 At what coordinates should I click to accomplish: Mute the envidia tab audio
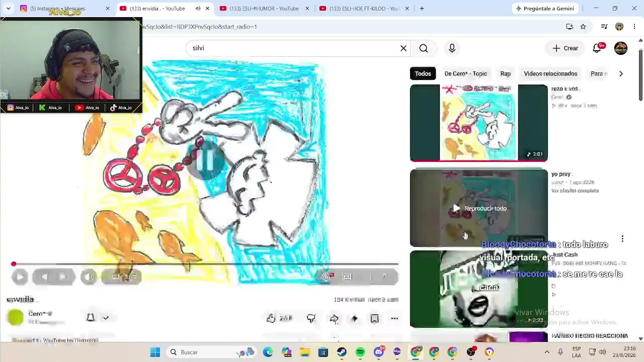(x=198, y=9)
